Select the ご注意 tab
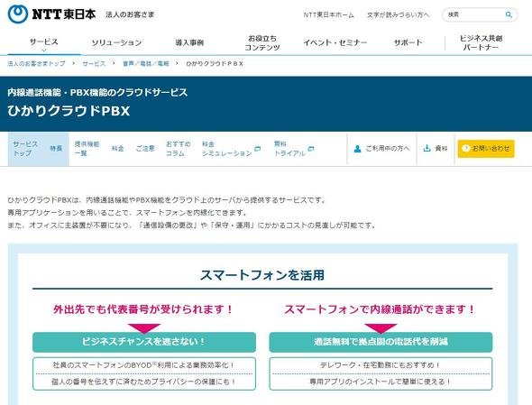Image resolution: width=532 pixels, height=405 pixels. pyautogui.click(x=145, y=148)
